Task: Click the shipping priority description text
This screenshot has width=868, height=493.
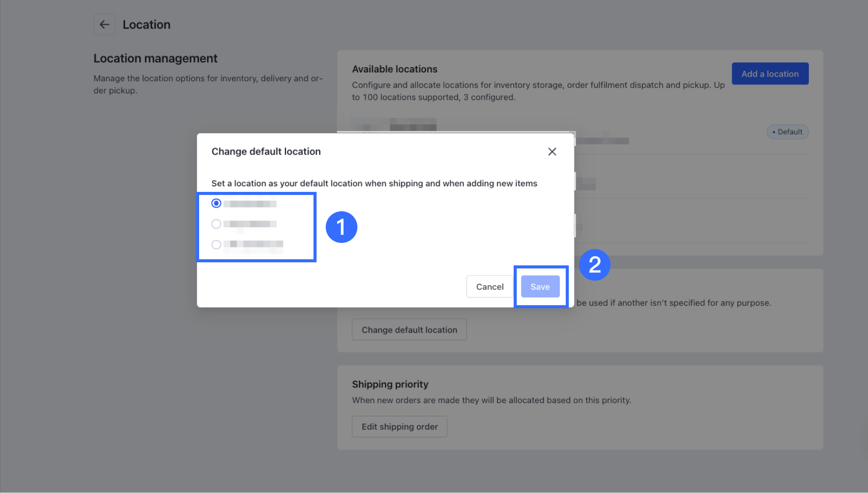Action: [x=491, y=400]
